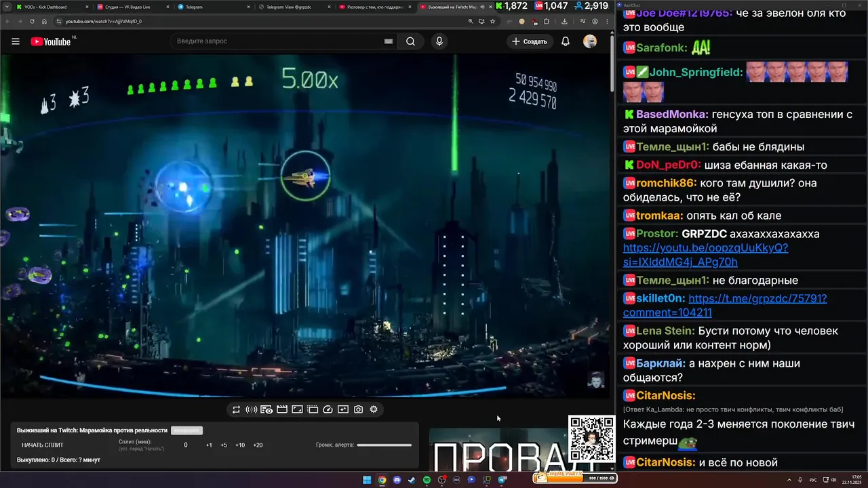Open Chrome from the taskbar
Image resolution: width=868 pixels, height=488 pixels.
tap(382, 480)
